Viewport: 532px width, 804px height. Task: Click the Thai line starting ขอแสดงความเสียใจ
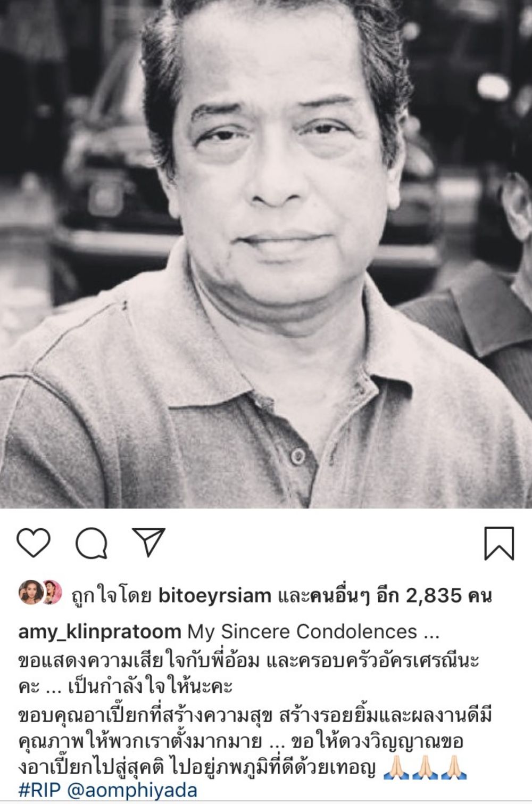click(x=249, y=660)
